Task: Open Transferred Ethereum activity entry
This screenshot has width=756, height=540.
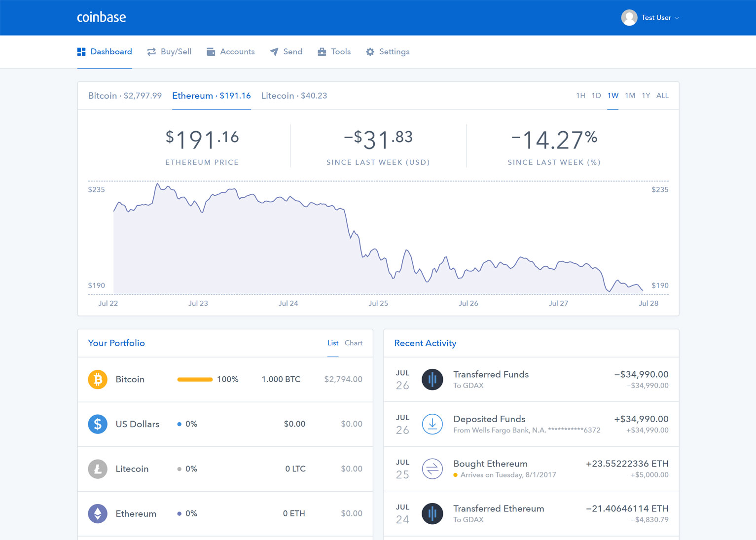Action: coord(532,514)
